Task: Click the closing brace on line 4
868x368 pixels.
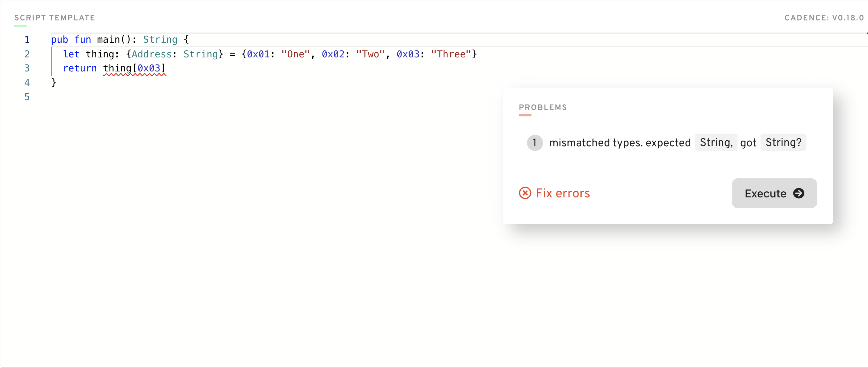Action: pyautogui.click(x=54, y=83)
